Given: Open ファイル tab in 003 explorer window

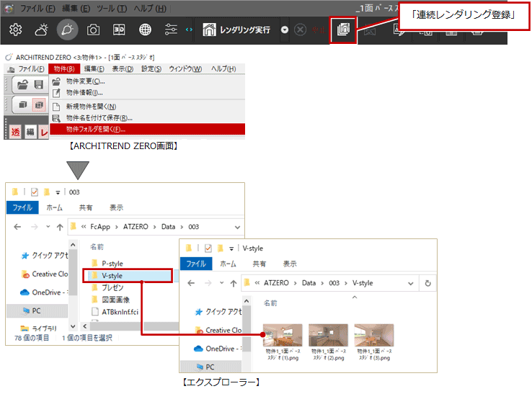Looking at the screenshot, I should point(22,207).
